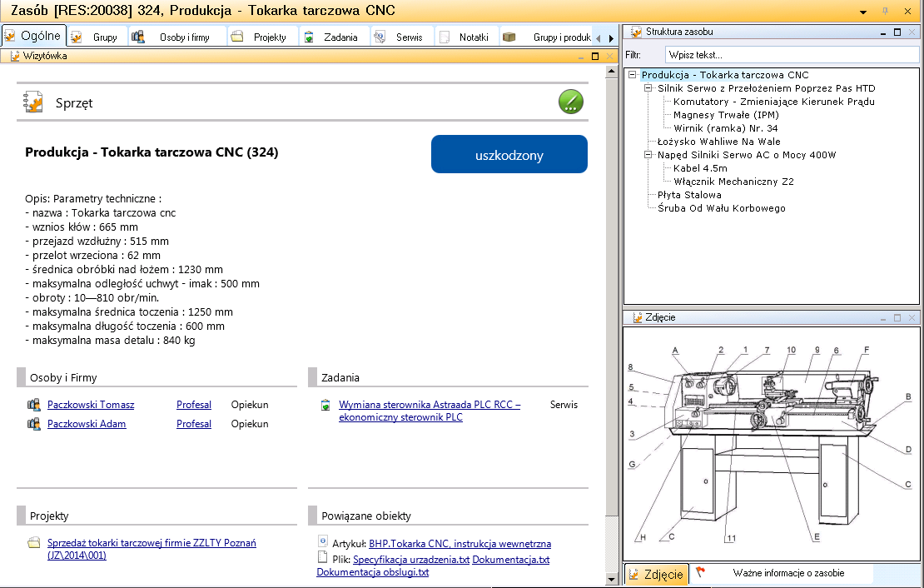Open the Notatki tab

(467, 37)
